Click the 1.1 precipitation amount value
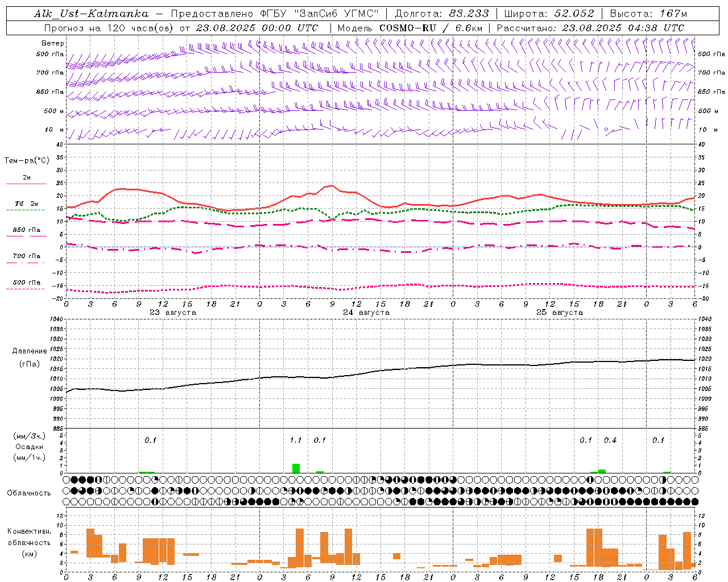The height and width of the screenshot is (582, 728). tap(296, 440)
